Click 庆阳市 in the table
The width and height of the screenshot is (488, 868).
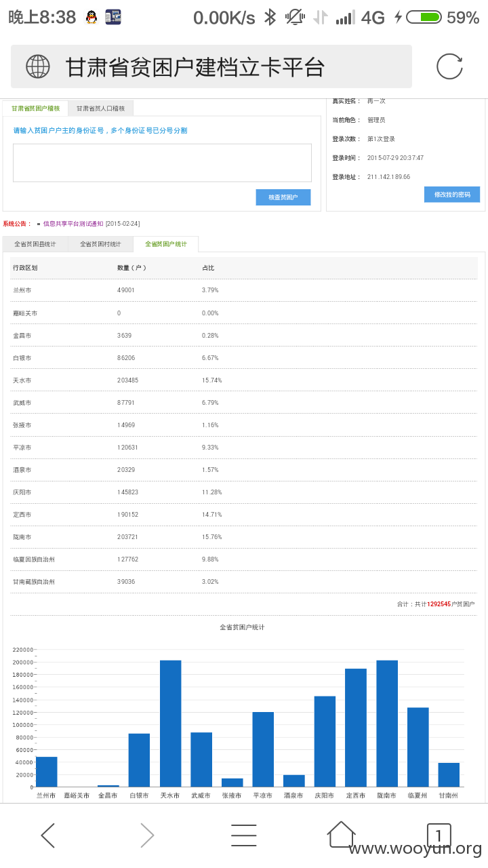(22, 492)
